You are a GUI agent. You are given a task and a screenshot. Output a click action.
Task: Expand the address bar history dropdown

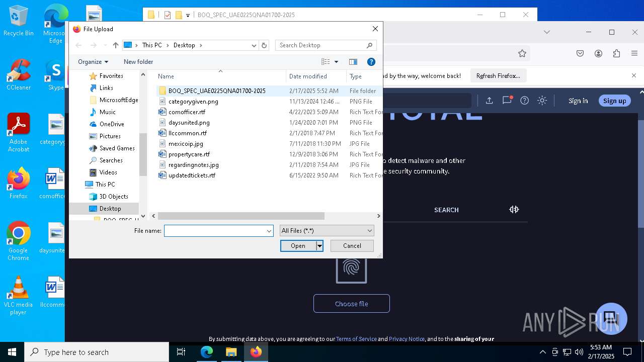click(254, 45)
